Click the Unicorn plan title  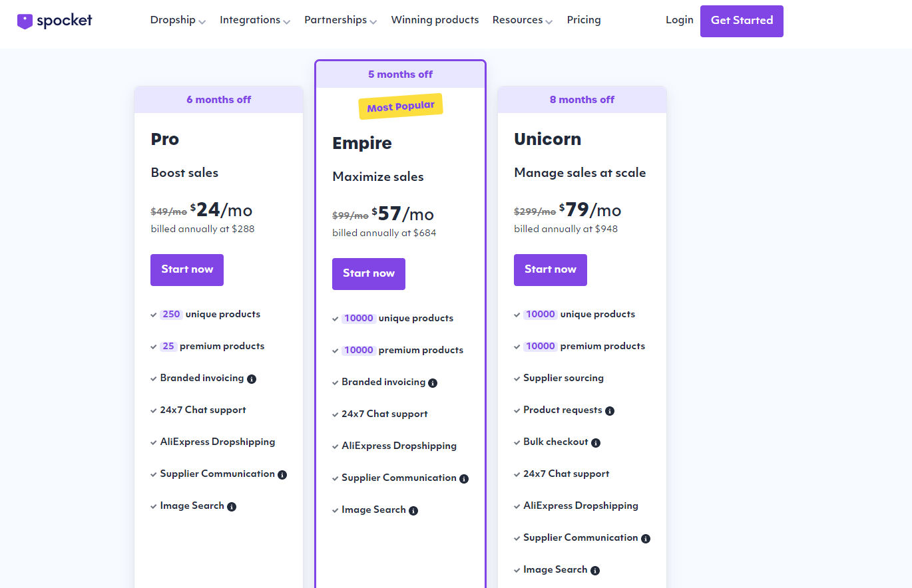(x=548, y=139)
